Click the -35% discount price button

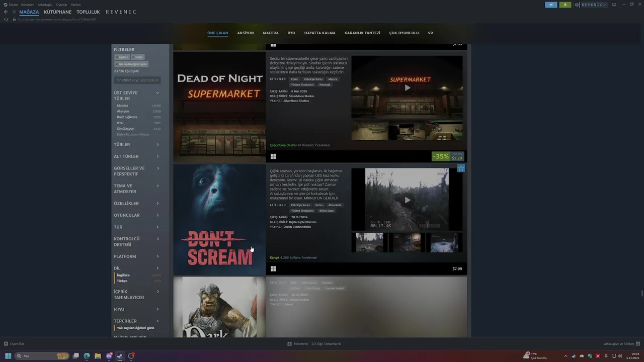[x=448, y=156]
